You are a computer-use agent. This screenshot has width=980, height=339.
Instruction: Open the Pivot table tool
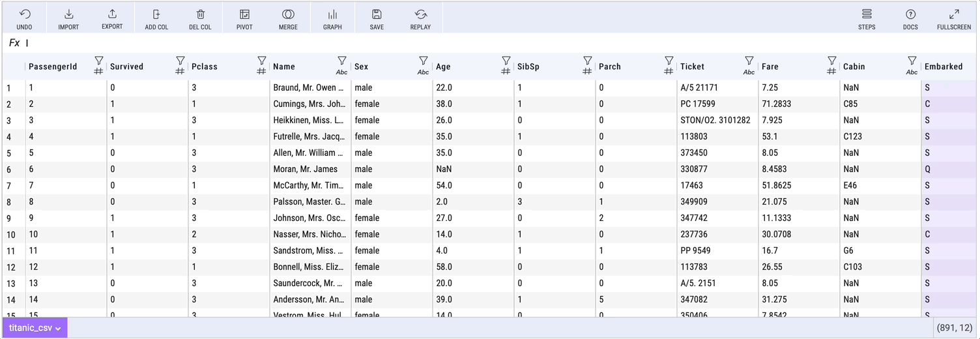tap(244, 14)
